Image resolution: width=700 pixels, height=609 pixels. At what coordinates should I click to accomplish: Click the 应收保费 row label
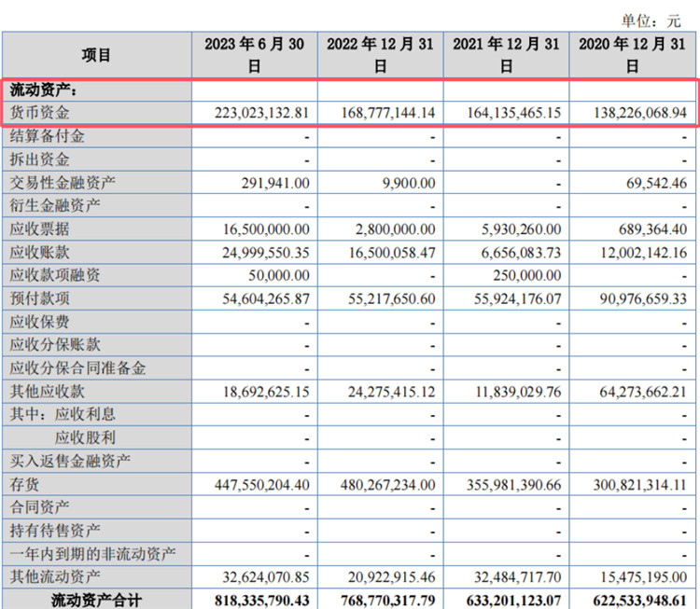(x=39, y=322)
